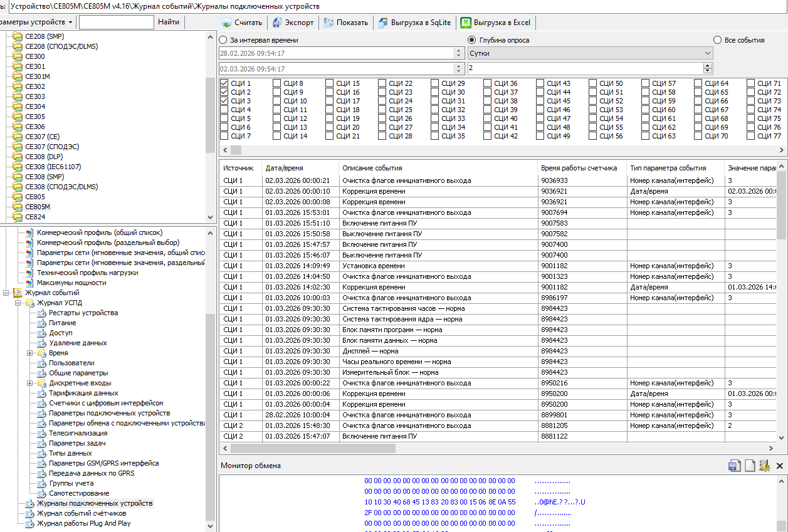Image resolution: width=788 pixels, height=532 pixels.
Task: Click the Экспорт toolbar icon
Action: 277,23
